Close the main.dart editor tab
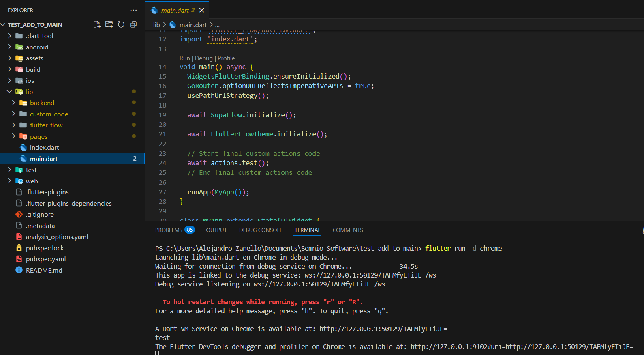This screenshot has width=644, height=355. (202, 10)
